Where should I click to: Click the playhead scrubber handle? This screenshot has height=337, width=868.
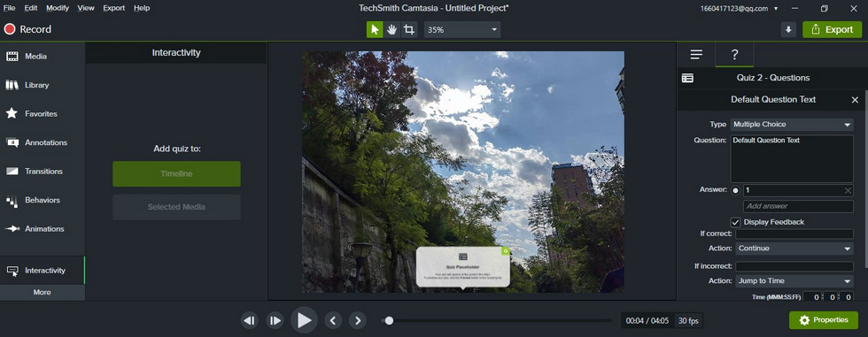(x=389, y=320)
